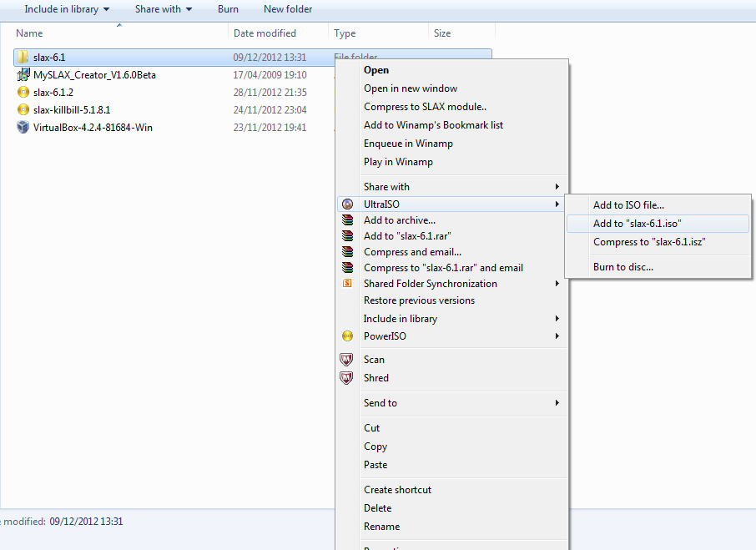The width and height of the screenshot is (756, 550).
Task: Click date 24/11/2012 23:04 cell
Action: pyautogui.click(x=270, y=110)
